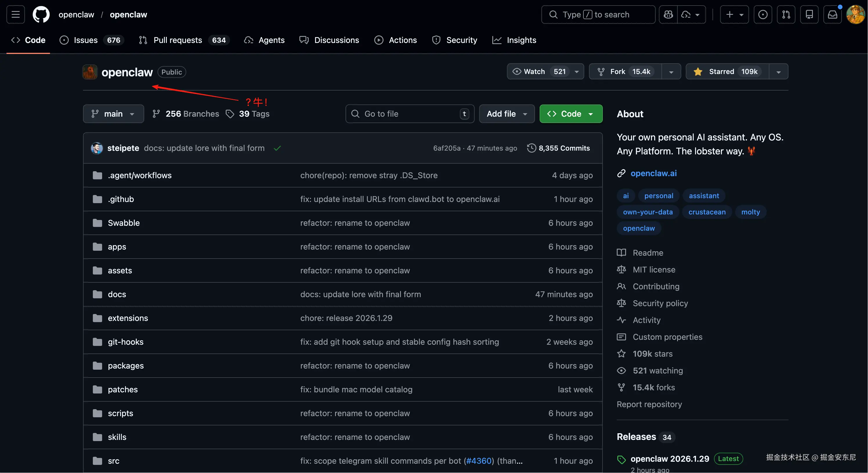The height and width of the screenshot is (473, 868).
Task: Expand the Add file dropdown
Action: point(507,114)
